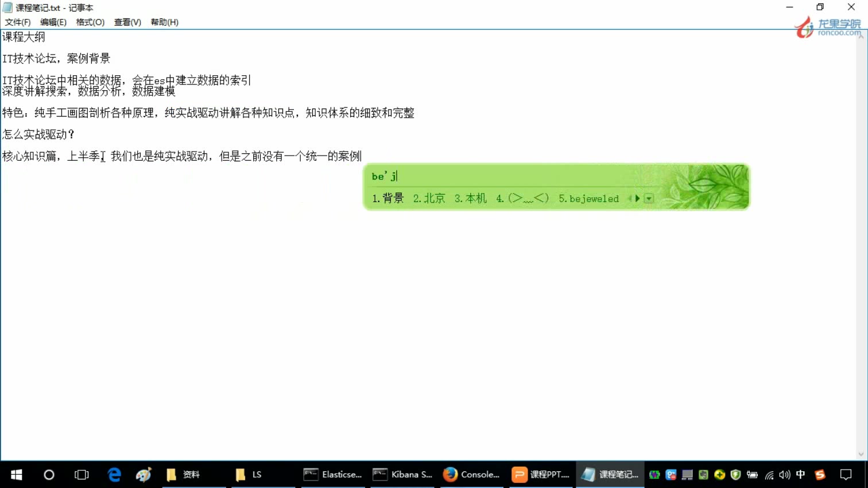Switch to 课程PPT presentation in taskbar
This screenshot has height=488, width=868.
click(x=541, y=474)
